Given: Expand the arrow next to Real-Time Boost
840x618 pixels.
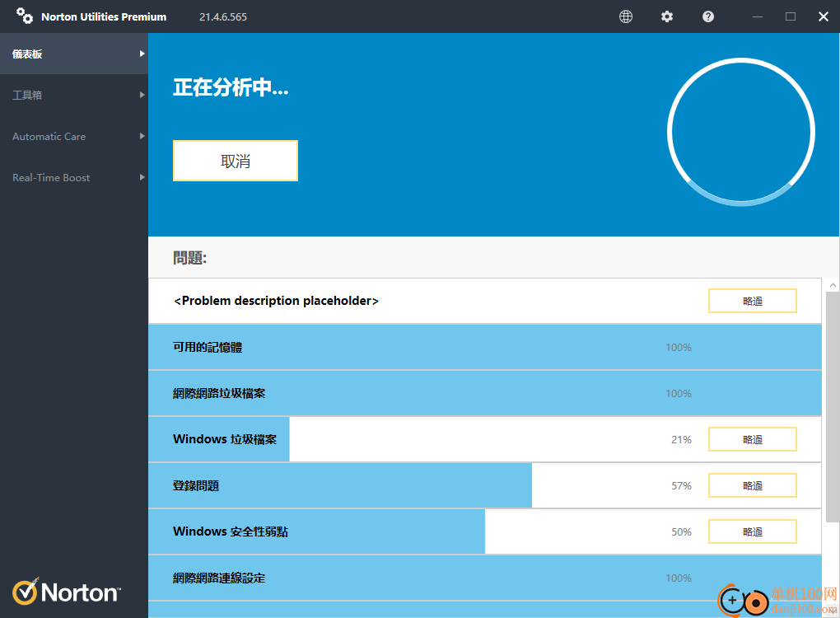Looking at the screenshot, I should 142,177.
